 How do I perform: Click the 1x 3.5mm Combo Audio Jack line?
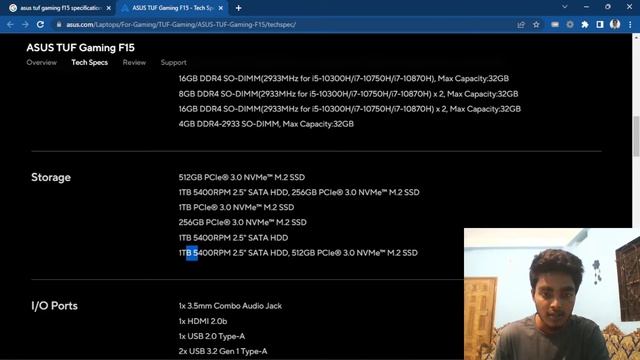click(x=230, y=306)
